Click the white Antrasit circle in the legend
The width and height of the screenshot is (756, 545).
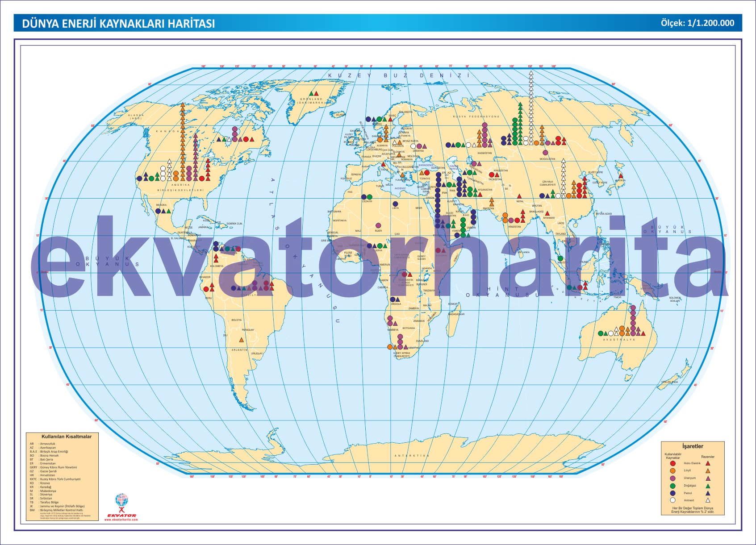673,500
